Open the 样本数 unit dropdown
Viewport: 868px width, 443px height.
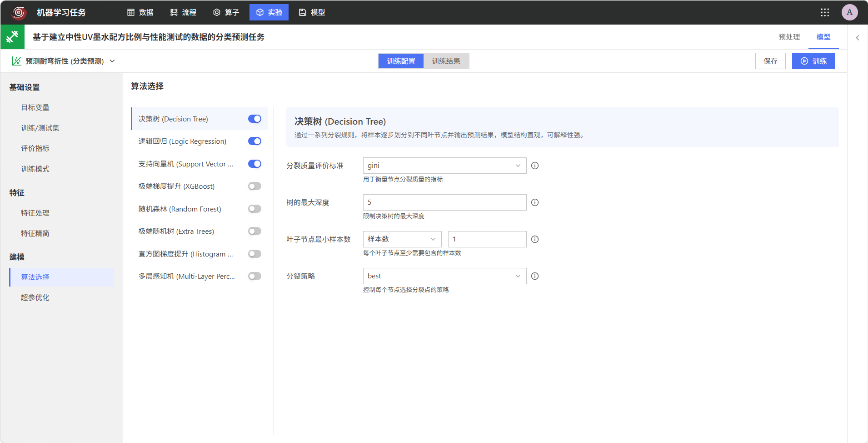point(402,239)
